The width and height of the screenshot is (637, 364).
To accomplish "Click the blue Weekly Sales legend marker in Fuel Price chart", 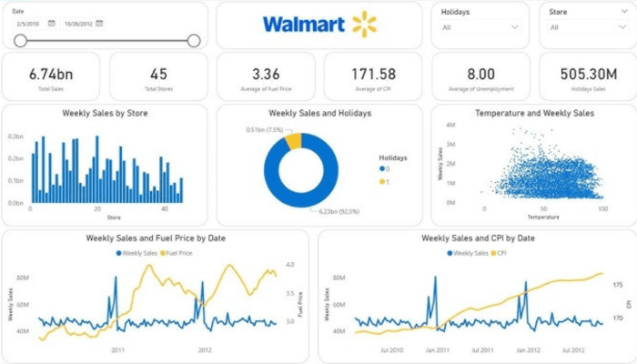I will click(x=118, y=253).
